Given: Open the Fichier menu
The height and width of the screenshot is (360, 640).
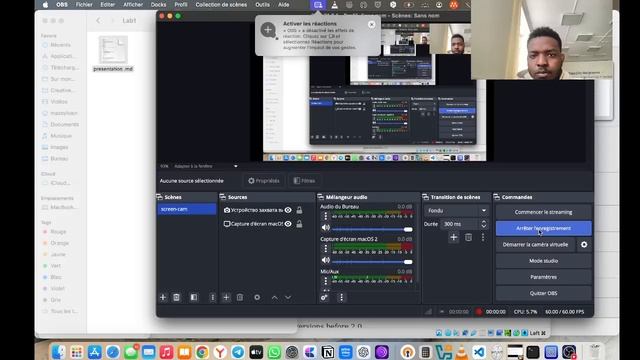Looking at the screenshot, I should pos(84,4).
